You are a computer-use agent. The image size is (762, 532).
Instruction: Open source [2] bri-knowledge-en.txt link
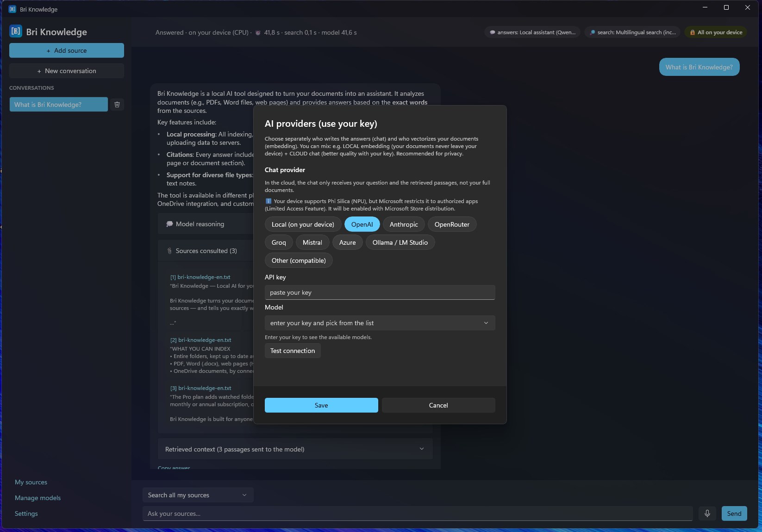pyautogui.click(x=200, y=340)
